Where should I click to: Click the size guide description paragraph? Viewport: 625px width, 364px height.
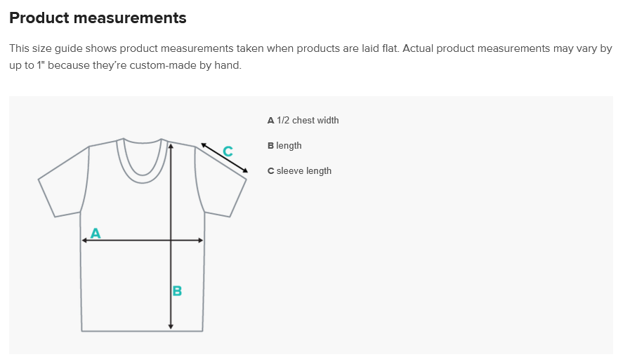tap(310, 57)
